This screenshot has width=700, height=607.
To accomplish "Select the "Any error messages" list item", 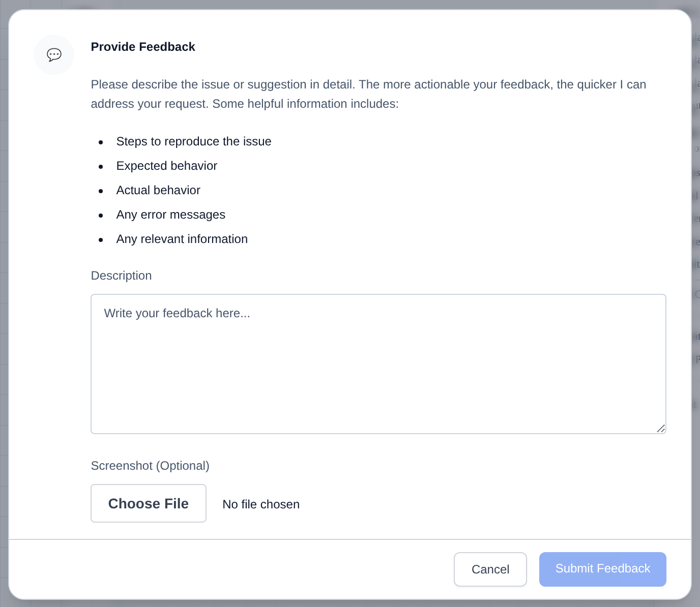I will coord(171,215).
